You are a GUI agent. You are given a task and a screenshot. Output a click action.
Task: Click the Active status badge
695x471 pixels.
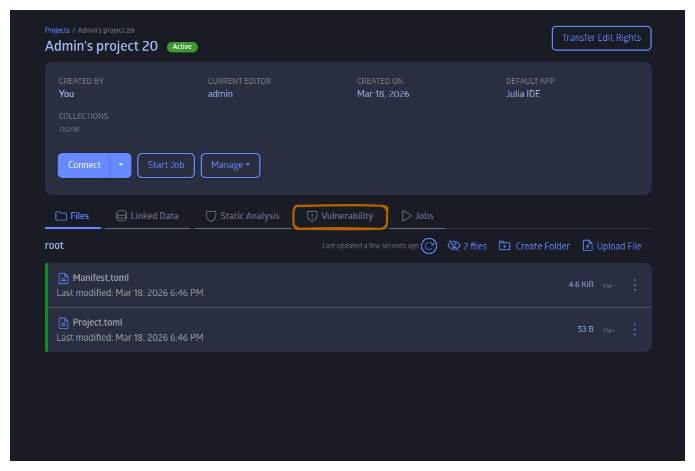point(182,47)
